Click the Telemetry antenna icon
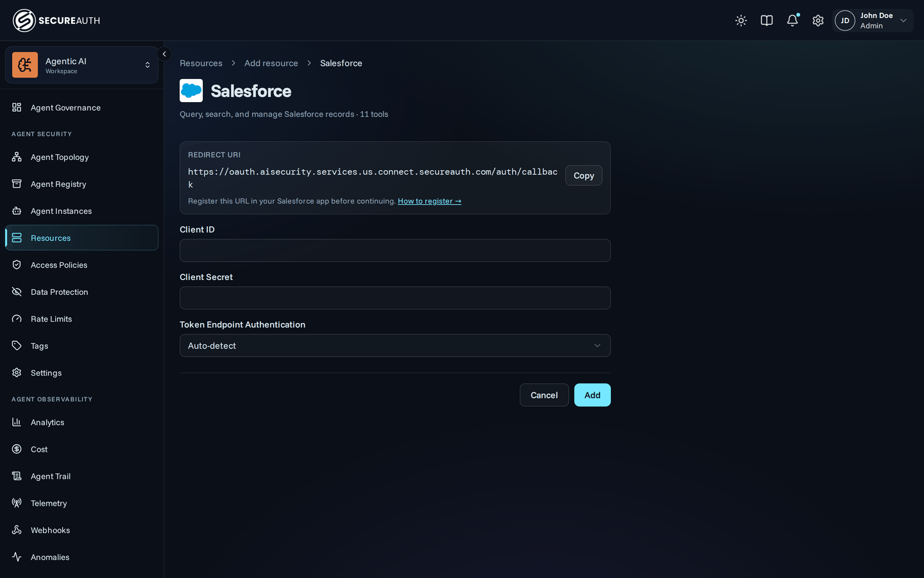 pyautogui.click(x=17, y=503)
